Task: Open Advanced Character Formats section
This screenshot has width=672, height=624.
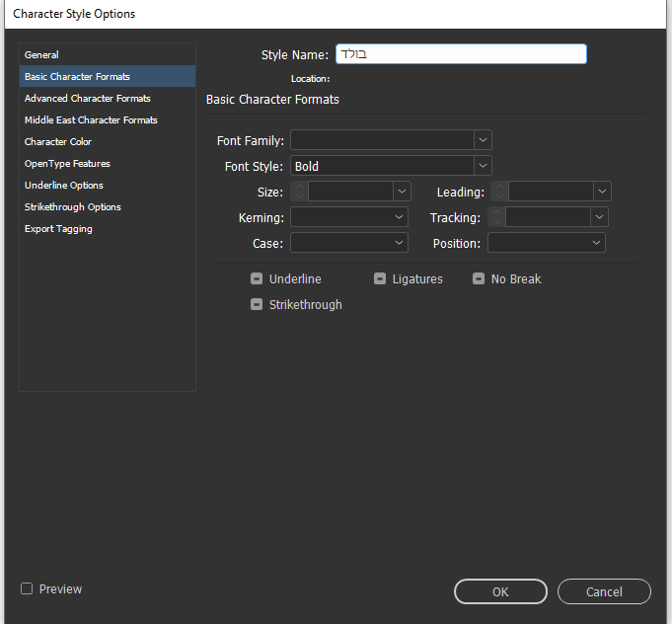Action: click(88, 99)
